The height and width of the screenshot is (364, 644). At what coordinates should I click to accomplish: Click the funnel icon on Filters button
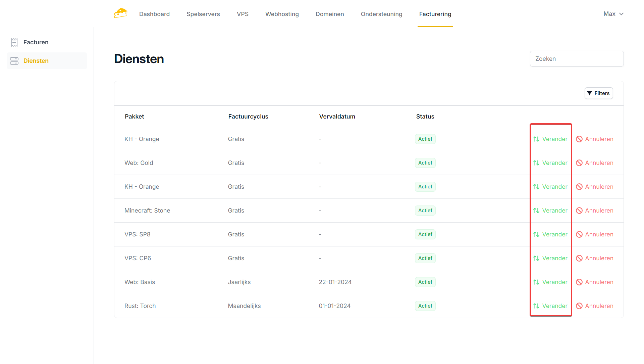590,93
